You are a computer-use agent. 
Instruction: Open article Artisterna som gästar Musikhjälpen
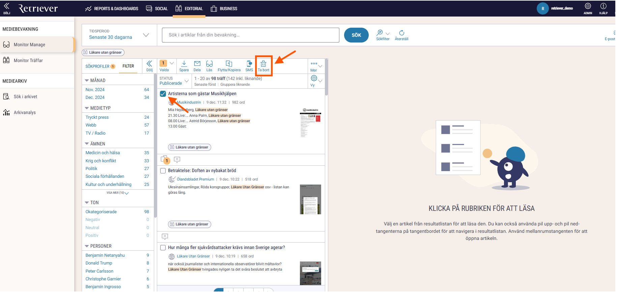[202, 94]
